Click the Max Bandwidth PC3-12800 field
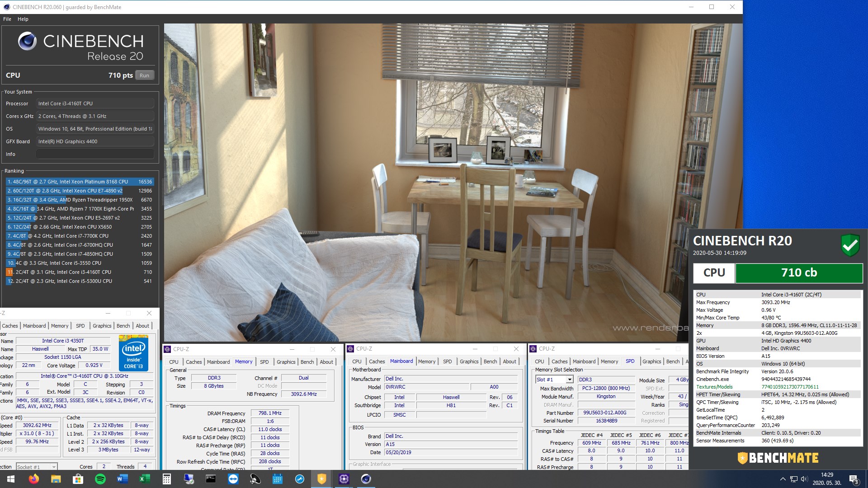 pos(606,388)
